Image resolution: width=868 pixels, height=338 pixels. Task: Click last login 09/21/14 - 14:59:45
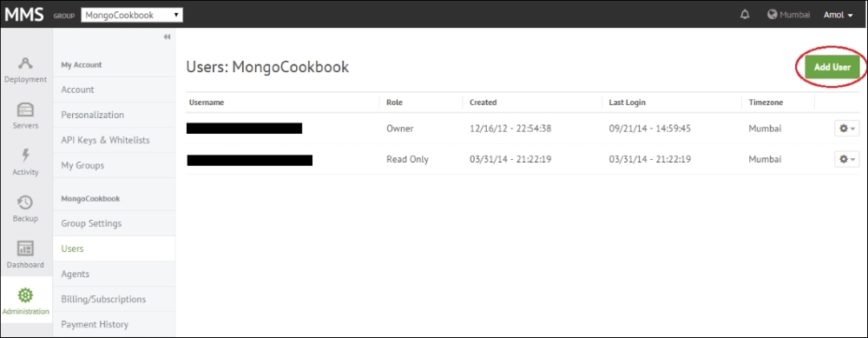click(x=650, y=129)
